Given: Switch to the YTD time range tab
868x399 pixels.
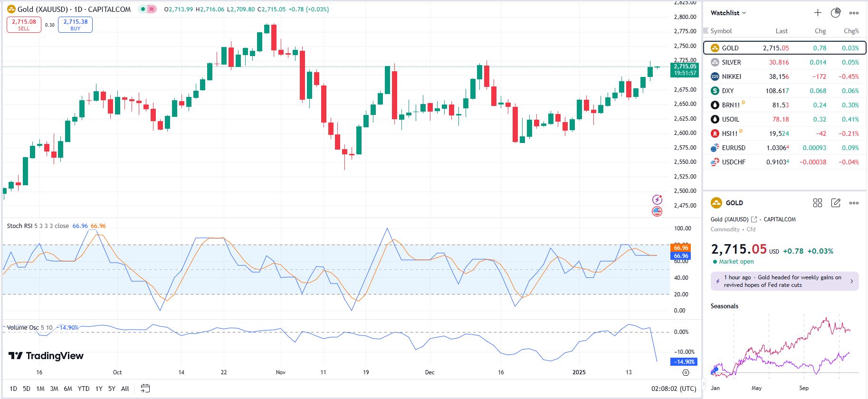Looking at the screenshot, I should click(x=84, y=389).
